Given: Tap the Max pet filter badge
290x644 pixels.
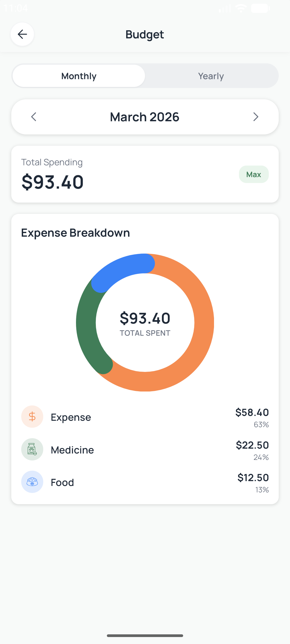Looking at the screenshot, I should coord(254,174).
